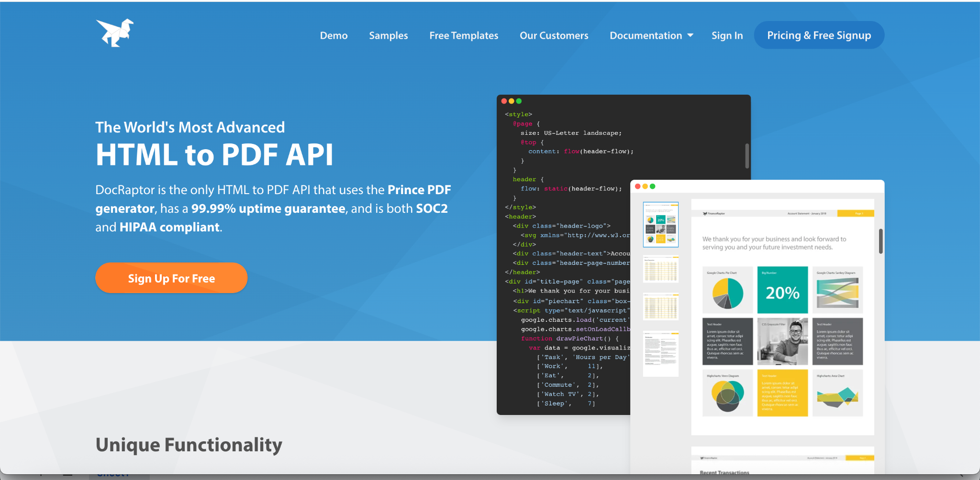Click the 'HIPAA compliant' text
This screenshot has height=480, width=980.
tap(169, 227)
